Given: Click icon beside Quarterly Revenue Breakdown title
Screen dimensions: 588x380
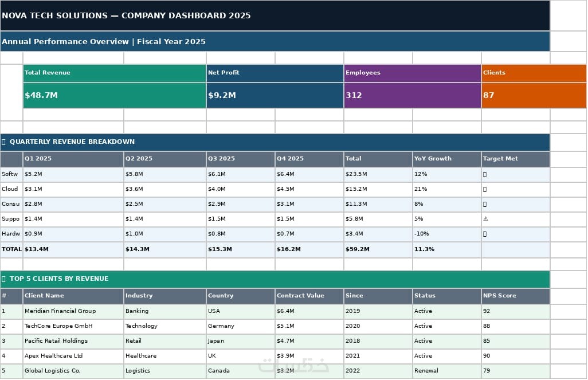Looking at the screenshot, I should pyautogui.click(x=4, y=142).
